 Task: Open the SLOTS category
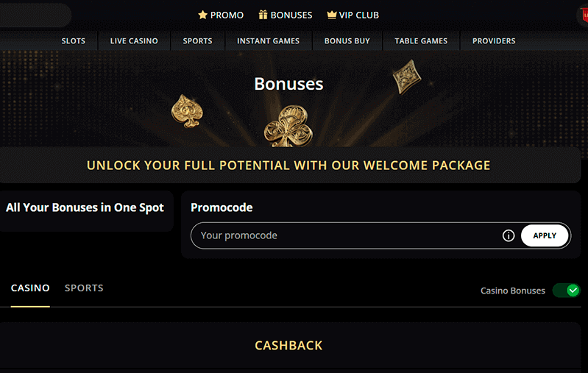click(x=74, y=41)
